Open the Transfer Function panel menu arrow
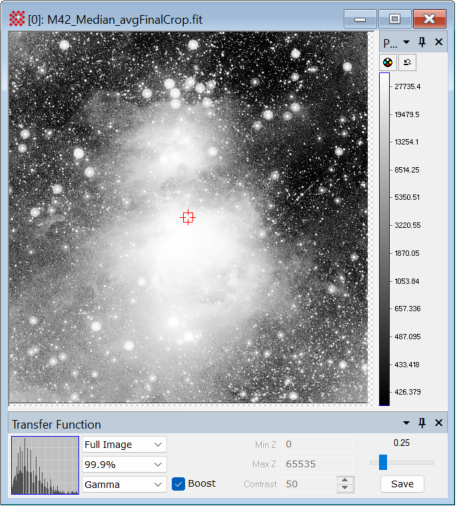The height and width of the screenshot is (506, 456). click(406, 423)
